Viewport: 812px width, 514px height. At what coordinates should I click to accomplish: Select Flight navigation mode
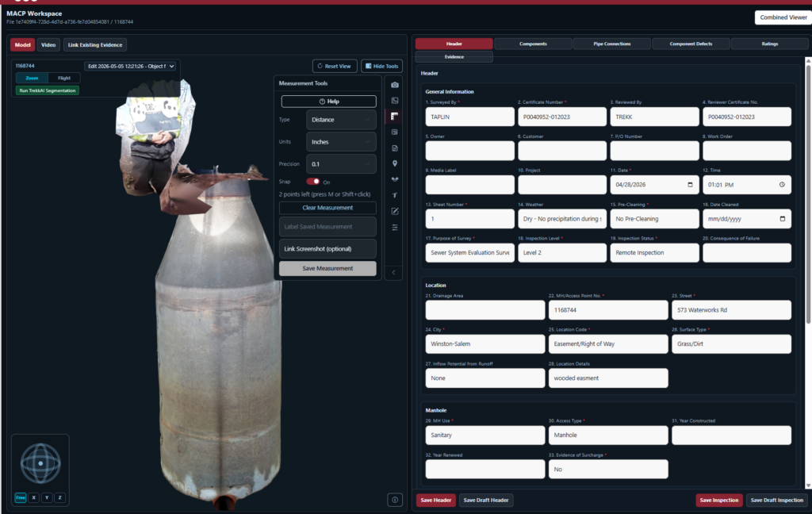(64, 78)
